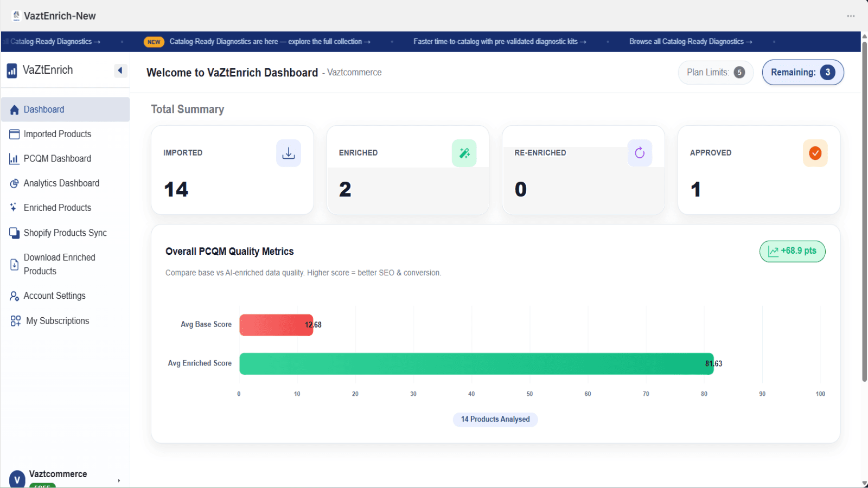Click the Shopify Products Sync icon

click(15, 233)
